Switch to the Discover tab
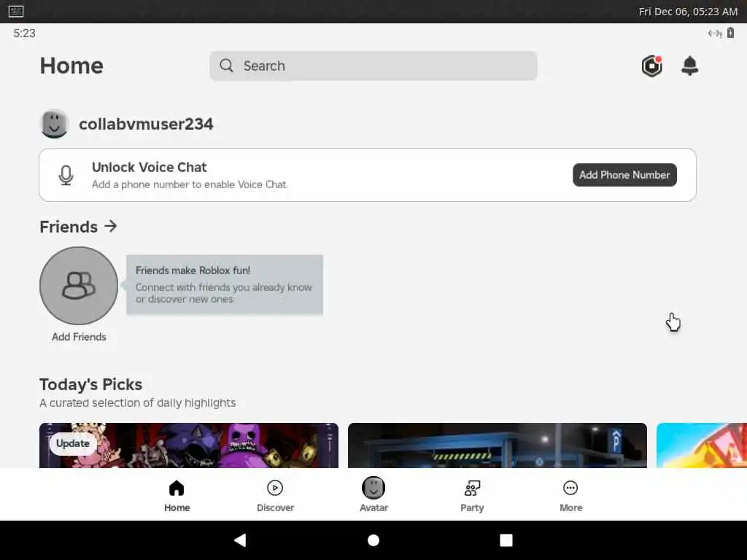Screen dimensions: 747x560 click(x=275, y=496)
